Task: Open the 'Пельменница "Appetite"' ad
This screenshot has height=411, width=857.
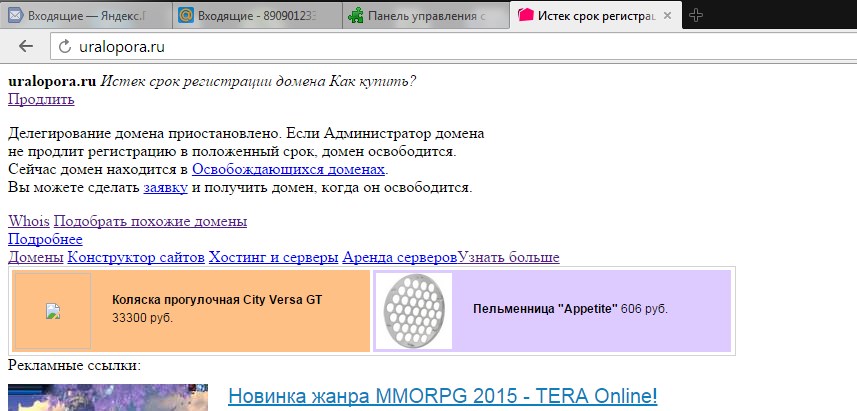Action: pyautogui.click(x=545, y=309)
